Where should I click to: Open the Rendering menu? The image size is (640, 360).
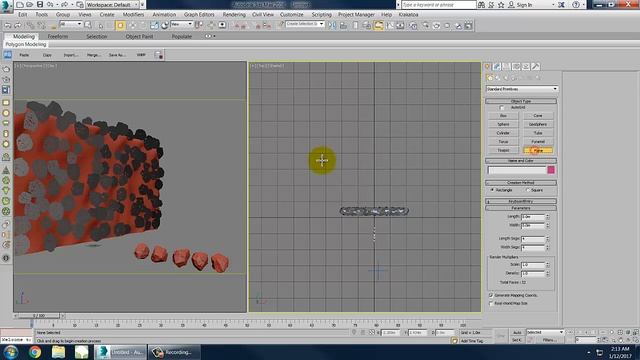point(234,15)
